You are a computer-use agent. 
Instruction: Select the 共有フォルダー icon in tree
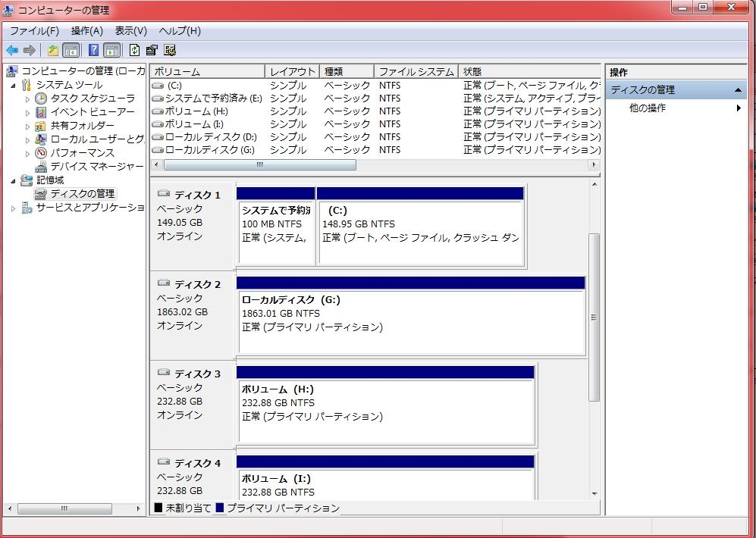click(x=41, y=126)
